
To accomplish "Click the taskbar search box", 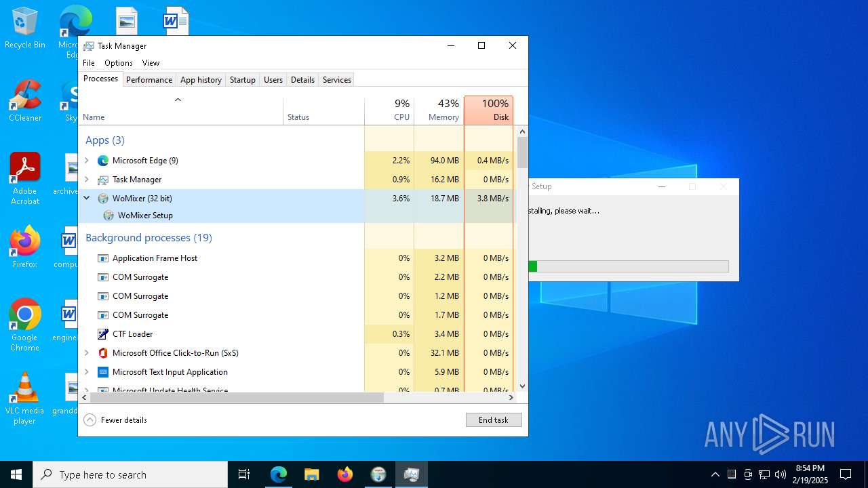I will point(130,474).
